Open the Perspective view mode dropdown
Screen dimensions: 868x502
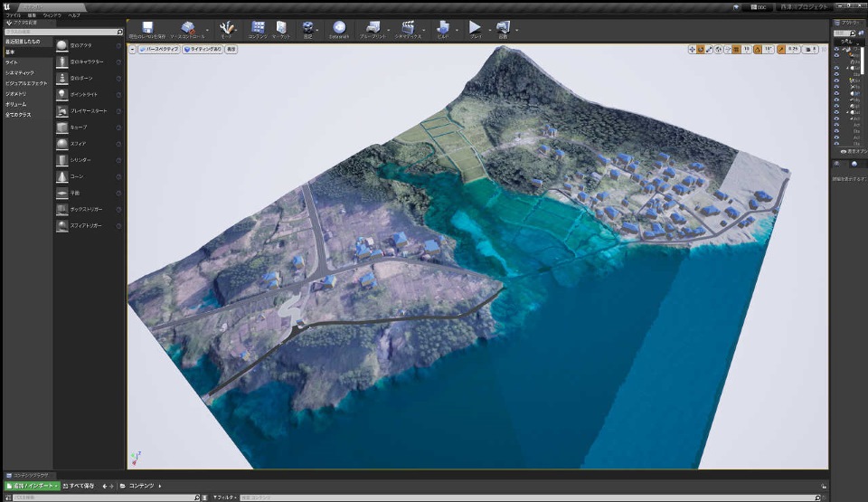pyautogui.click(x=159, y=49)
